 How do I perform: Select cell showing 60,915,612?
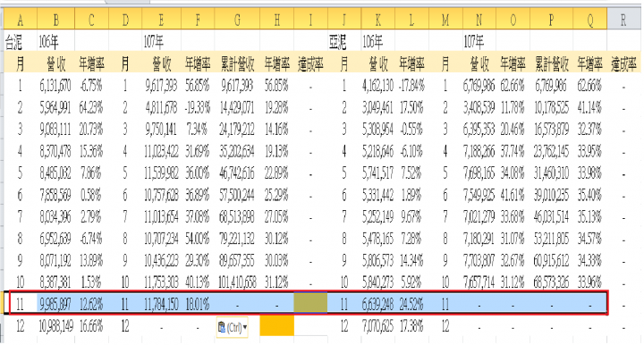coord(551,260)
